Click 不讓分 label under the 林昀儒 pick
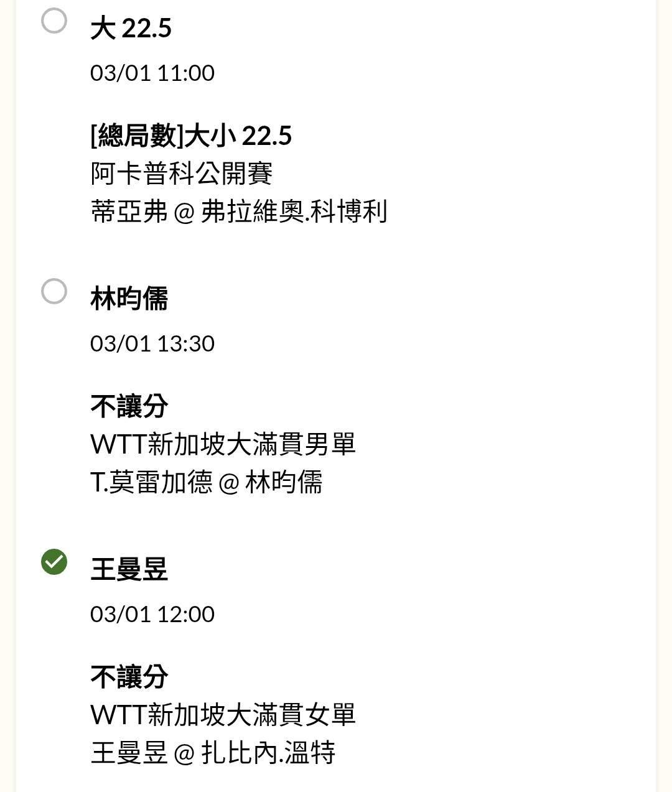Viewport: 672px width, 792px height. (x=129, y=406)
